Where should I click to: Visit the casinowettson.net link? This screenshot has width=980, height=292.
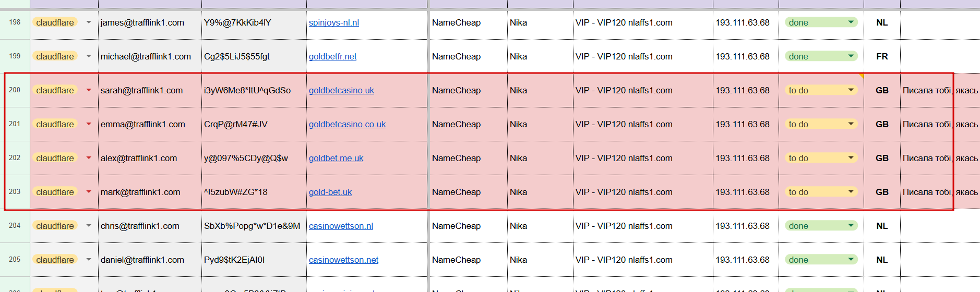pyautogui.click(x=343, y=260)
